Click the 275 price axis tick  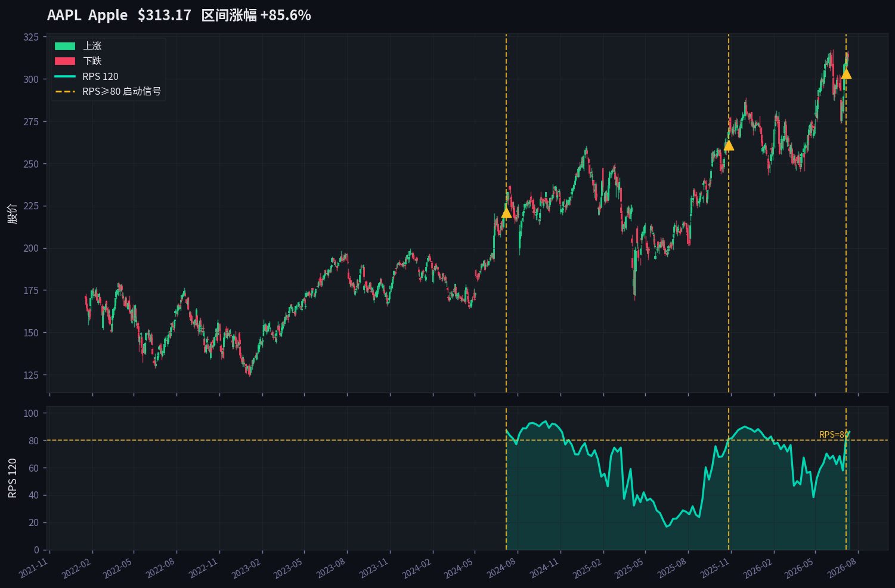pyautogui.click(x=31, y=122)
